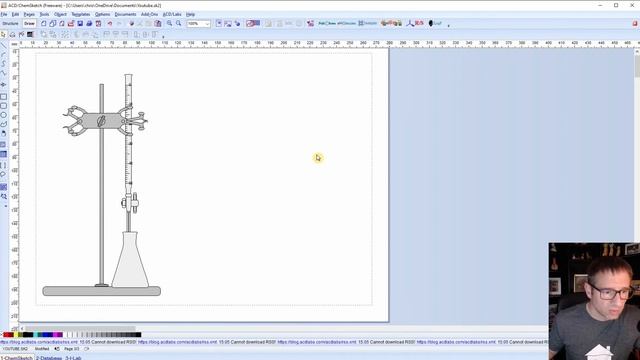Open the Documents menu
640x360 pixels.
tap(125, 14)
